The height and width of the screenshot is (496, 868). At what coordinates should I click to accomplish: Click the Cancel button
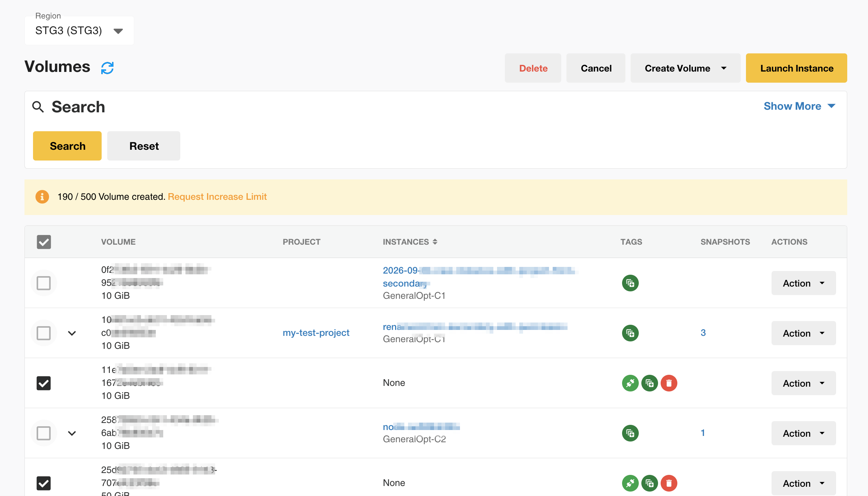point(596,68)
